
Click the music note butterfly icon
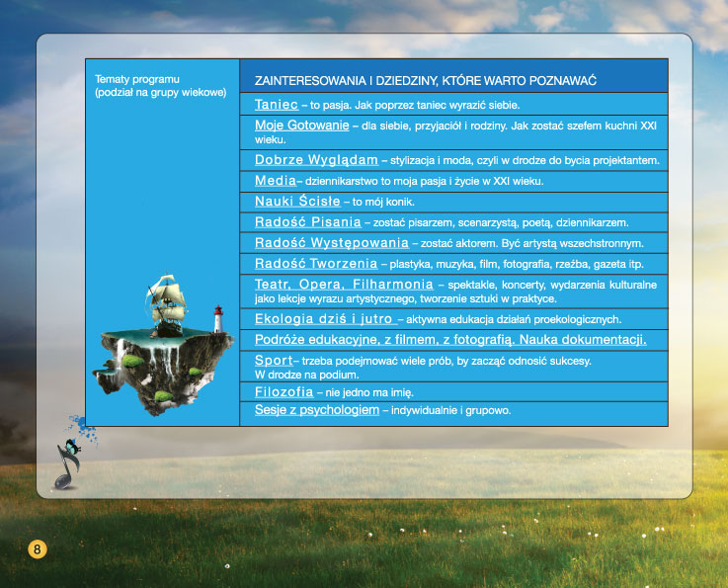(69, 464)
